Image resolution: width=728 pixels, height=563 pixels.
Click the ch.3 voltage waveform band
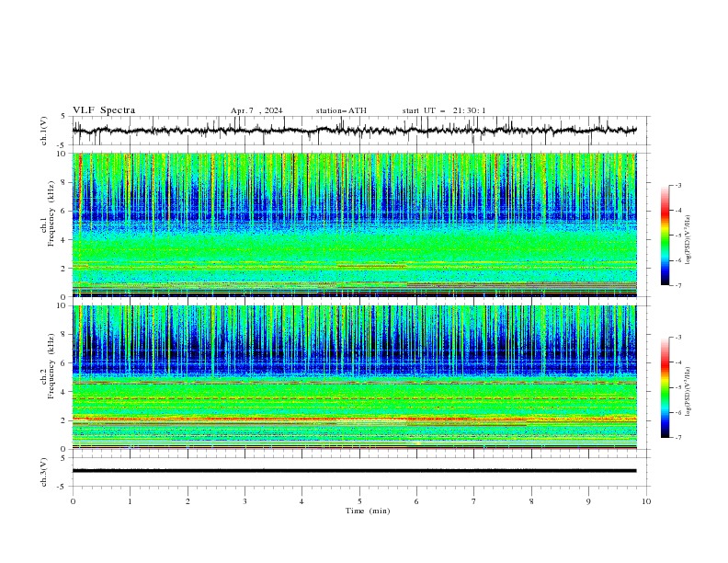click(354, 471)
